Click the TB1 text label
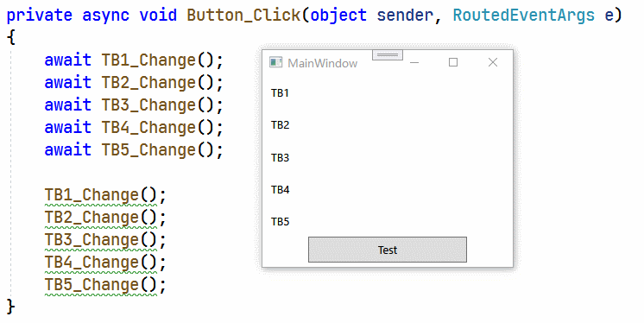This screenshot has height=323, width=644. coord(280,93)
